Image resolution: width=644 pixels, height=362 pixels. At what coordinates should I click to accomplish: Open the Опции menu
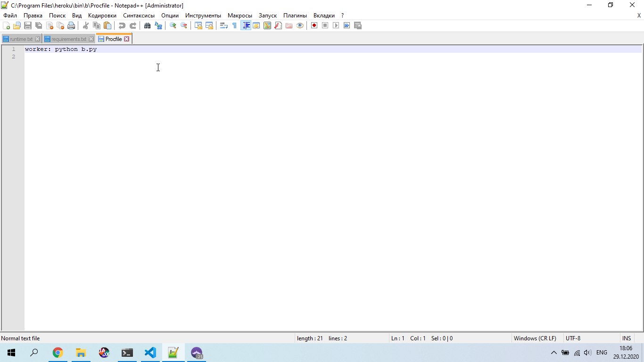coord(170,16)
